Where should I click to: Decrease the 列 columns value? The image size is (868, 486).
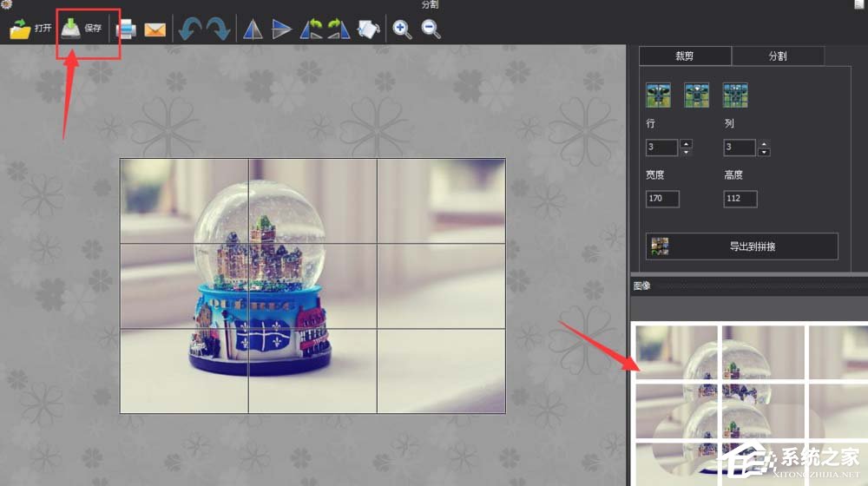coord(764,152)
